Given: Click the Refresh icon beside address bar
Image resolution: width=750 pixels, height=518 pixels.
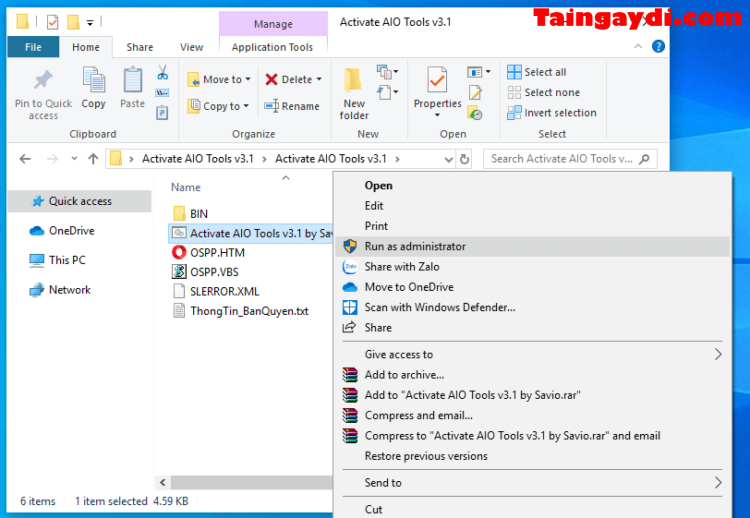Looking at the screenshot, I should pyautogui.click(x=464, y=159).
